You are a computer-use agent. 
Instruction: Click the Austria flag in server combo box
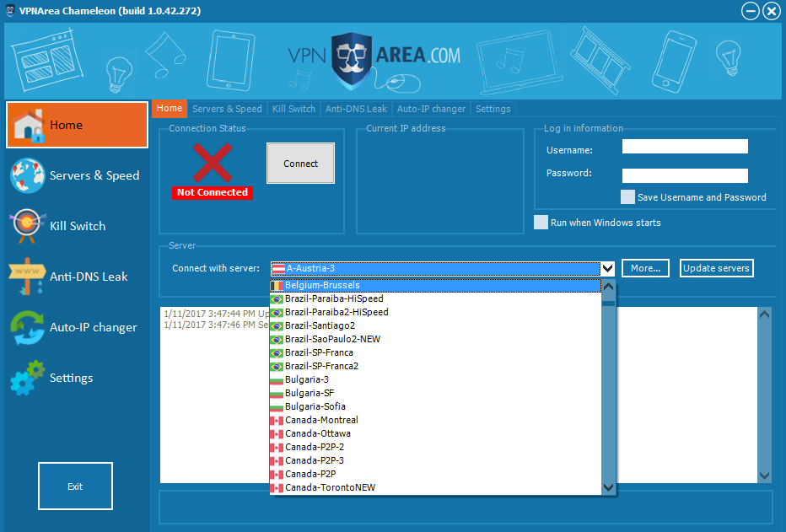pyautogui.click(x=278, y=268)
